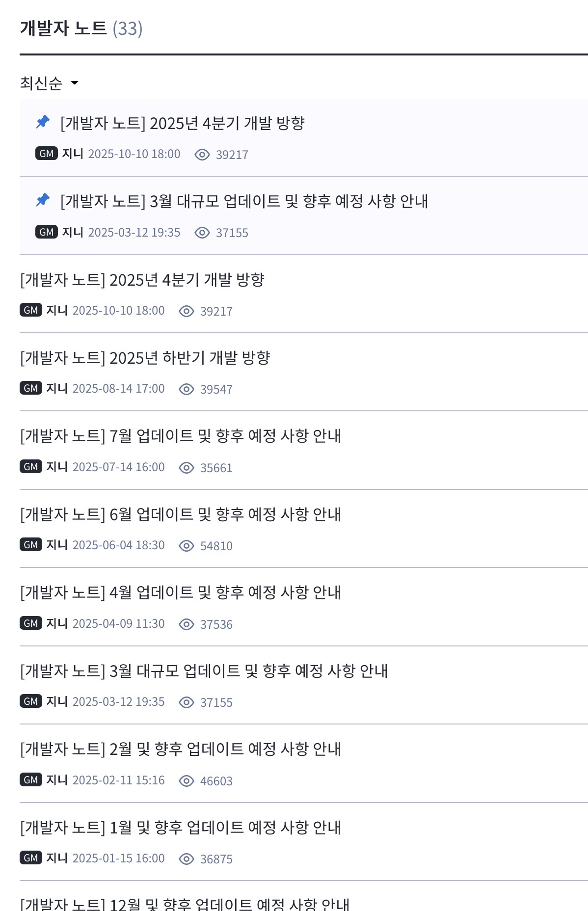
Task: Open the 최신순 sort dropdown
Action: [49, 83]
